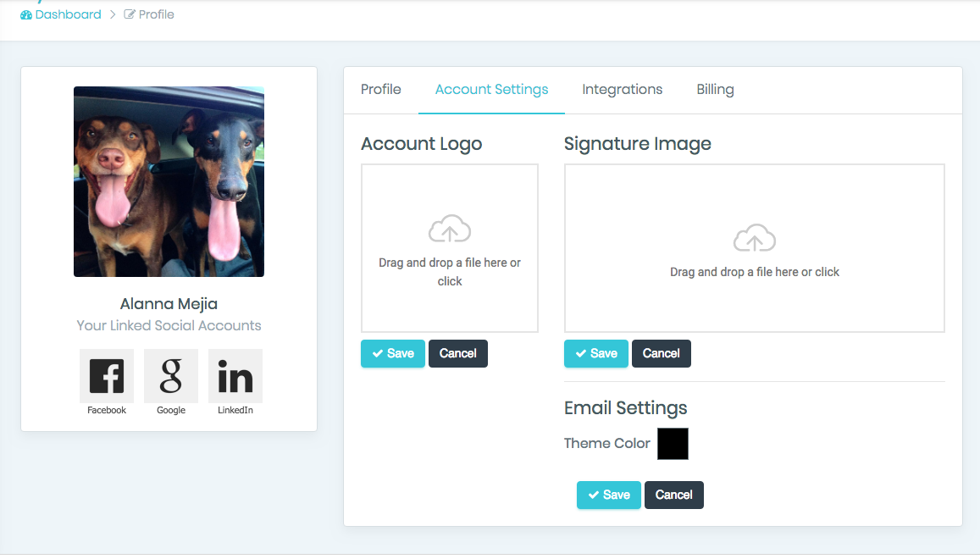Click the Facebook linked account icon

coord(107,376)
